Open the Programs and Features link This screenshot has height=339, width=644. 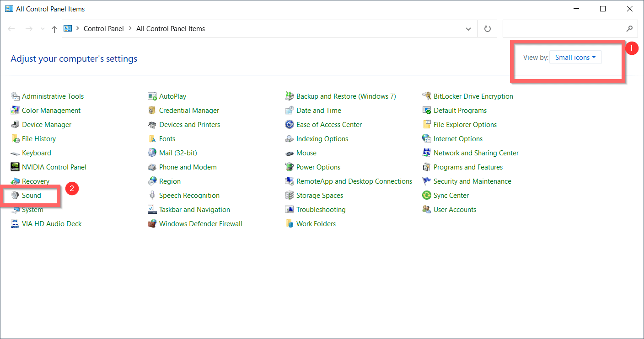(x=468, y=167)
